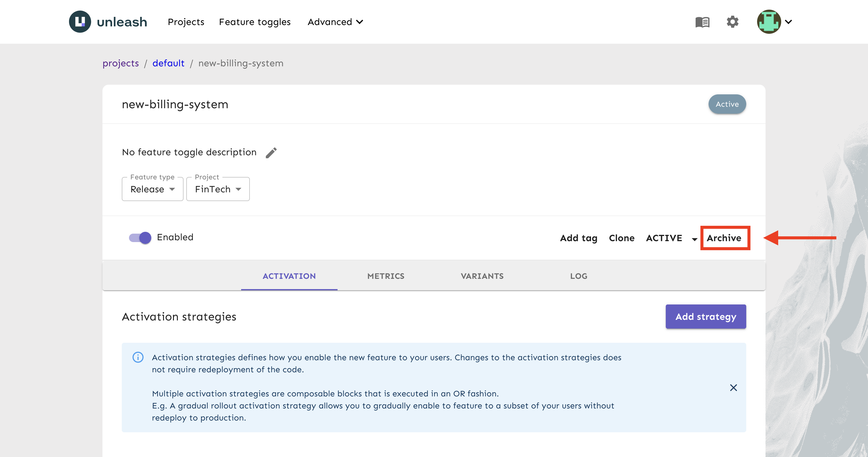The width and height of the screenshot is (868, 457).
Task: Dismiss the activation strategies info box
Action: pos(733,388)
